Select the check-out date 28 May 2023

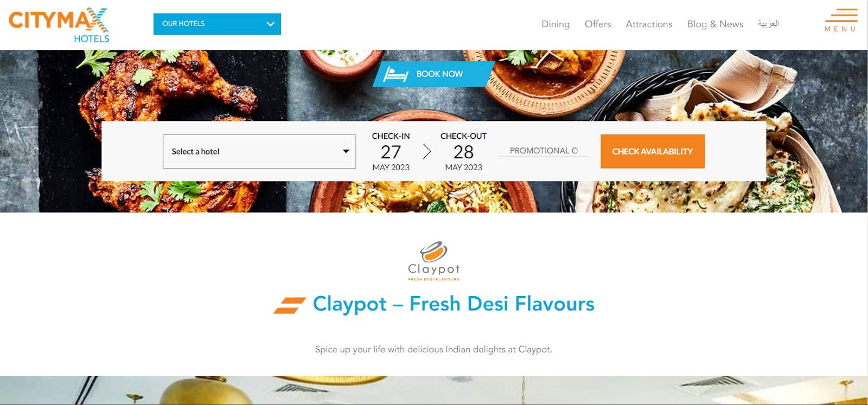pyautogui.click(x=463, y=151)
